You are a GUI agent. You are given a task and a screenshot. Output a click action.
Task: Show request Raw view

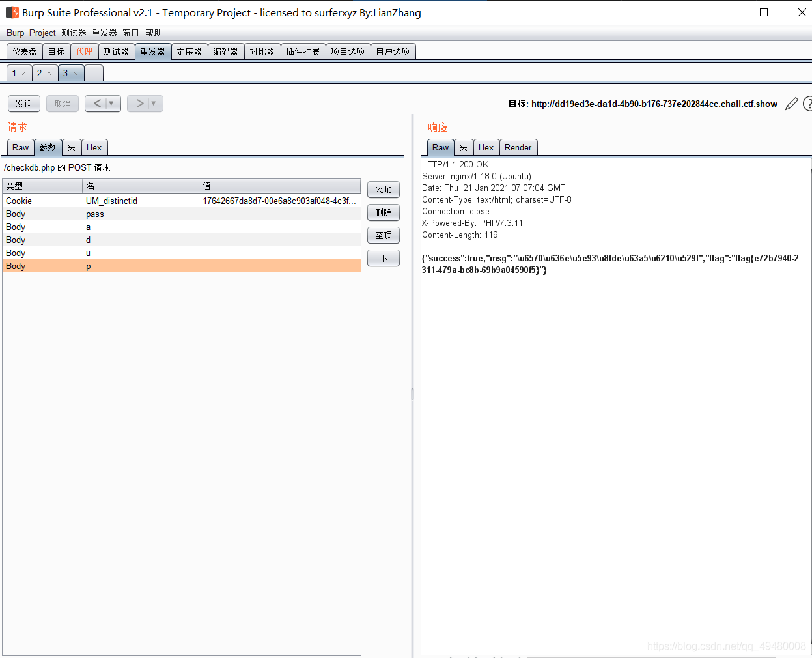click(21, 147)
